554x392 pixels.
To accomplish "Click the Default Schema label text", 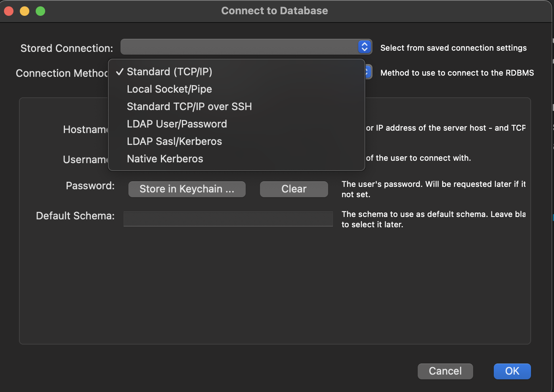I will [75, 216].
